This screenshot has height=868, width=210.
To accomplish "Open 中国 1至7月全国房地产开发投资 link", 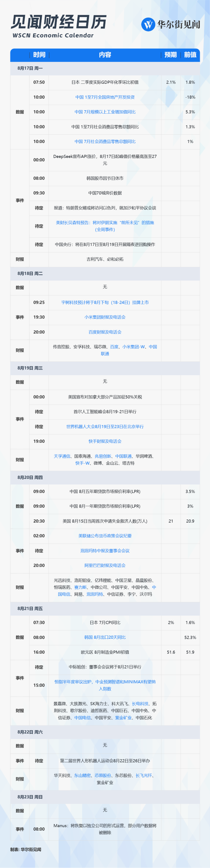I will 105,97.
